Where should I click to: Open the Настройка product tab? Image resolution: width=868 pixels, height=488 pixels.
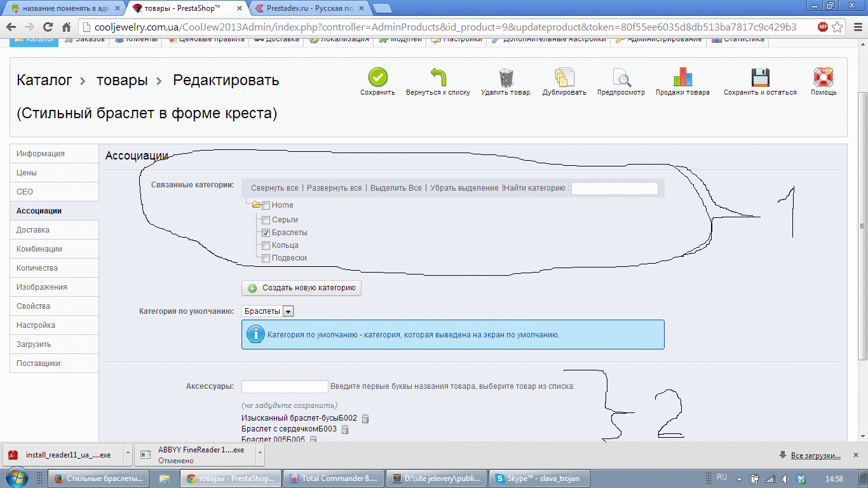(x=54, y=325)
